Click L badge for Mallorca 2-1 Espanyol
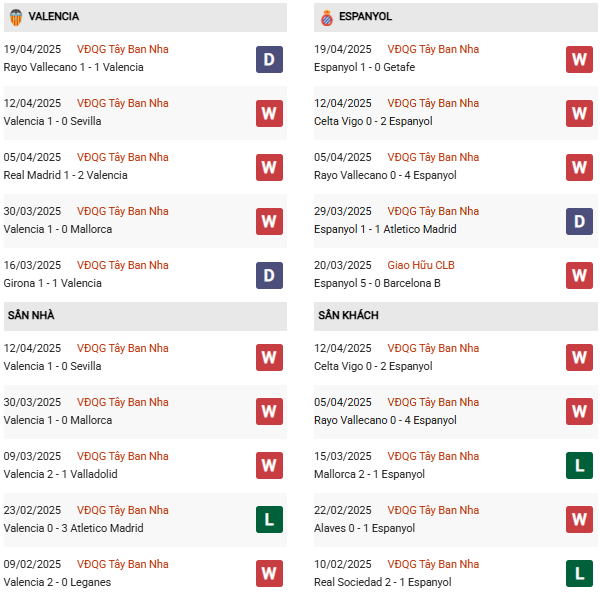This screenshot has width=600, height=595. (579, 466)
